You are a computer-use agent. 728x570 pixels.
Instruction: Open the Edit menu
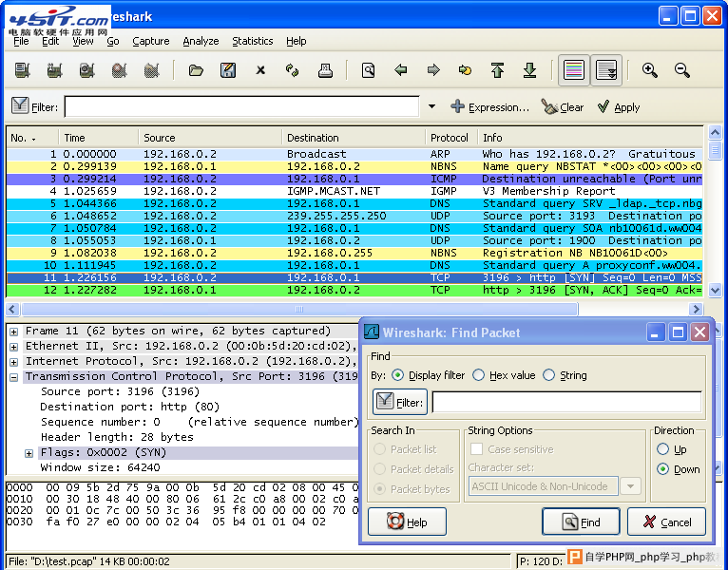click(x=50, y=41)
